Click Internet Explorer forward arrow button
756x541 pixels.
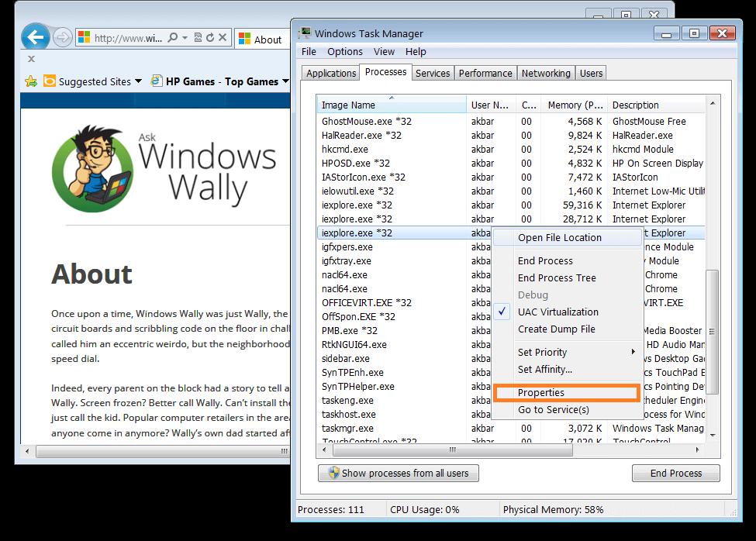coord(63,37)
